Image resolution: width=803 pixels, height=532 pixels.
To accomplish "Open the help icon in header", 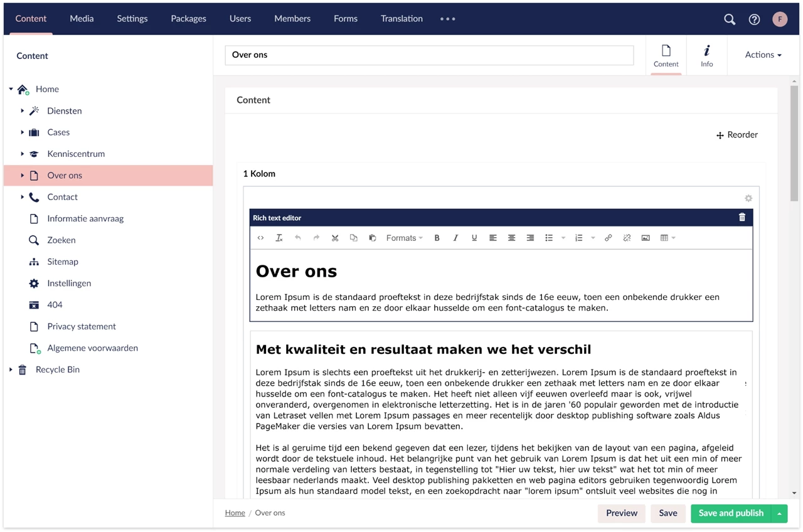I will [754, 19].
